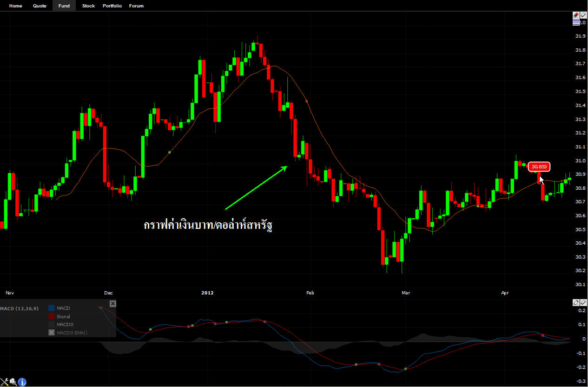
Task: Select the Fund tab
Action: click(64, 6)
